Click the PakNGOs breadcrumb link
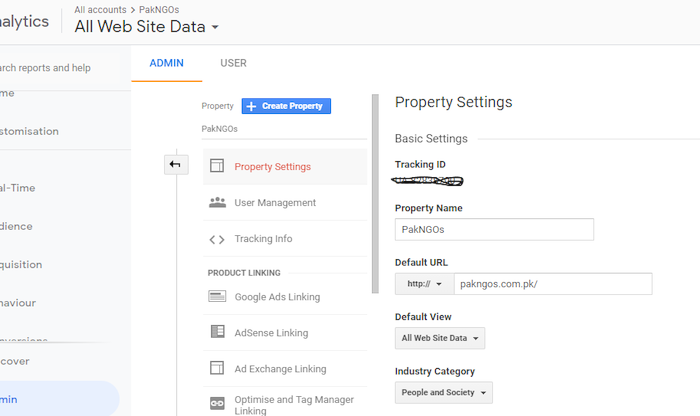 coord(159,9)
